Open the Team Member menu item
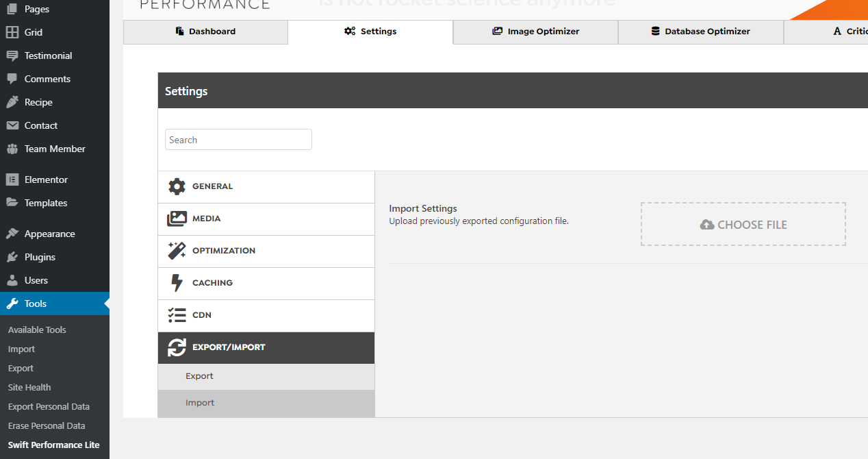The image size is (868, 459). pyautogui.click(x=55, y=149)
